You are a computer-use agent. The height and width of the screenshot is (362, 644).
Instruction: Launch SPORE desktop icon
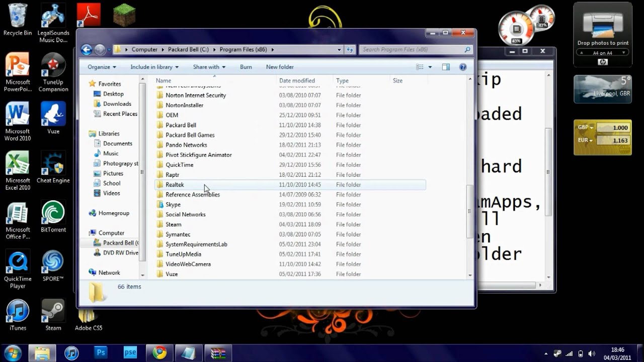(x=53, y=265)
